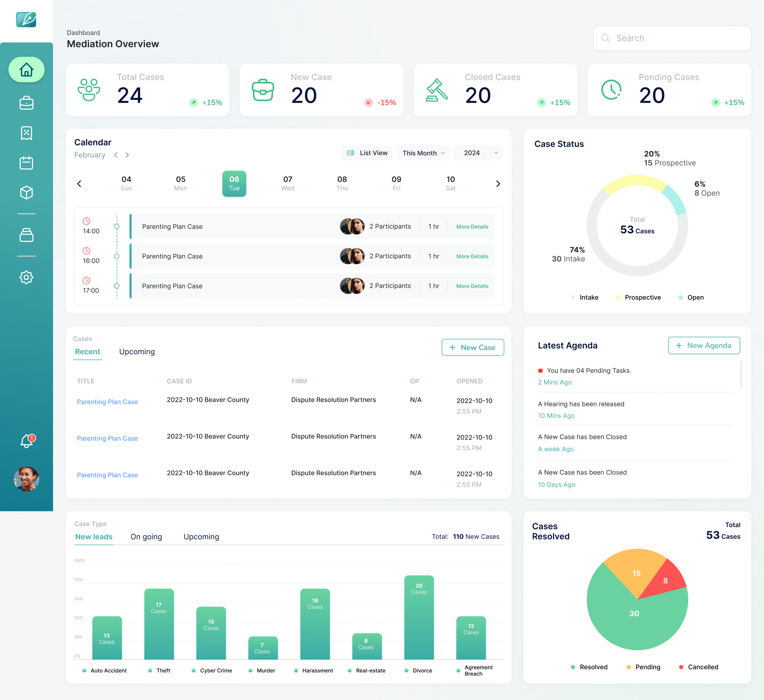This screenshot has width=764, height=700.
Task: Click the stacked tray icon in sidebar
Action: coord(26,235)
